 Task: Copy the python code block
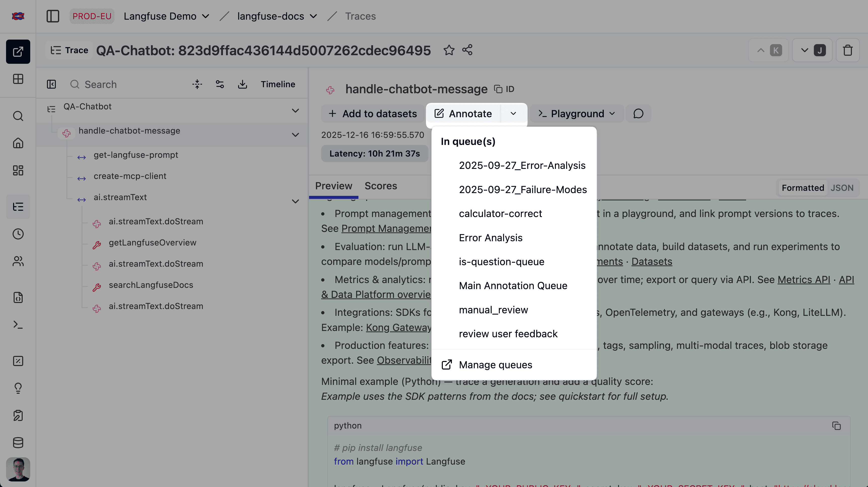tap(836, 425)
